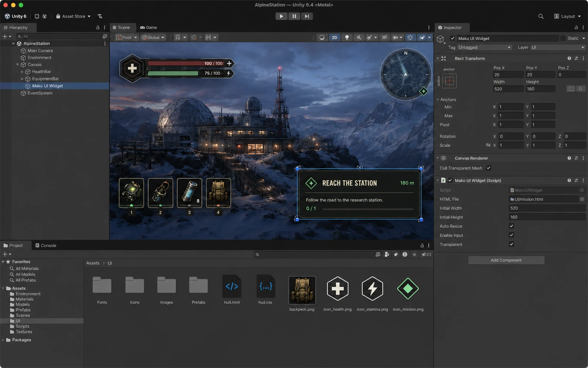
Task: Uncheck the Transparent option
Action: click(x=512, y=244)
